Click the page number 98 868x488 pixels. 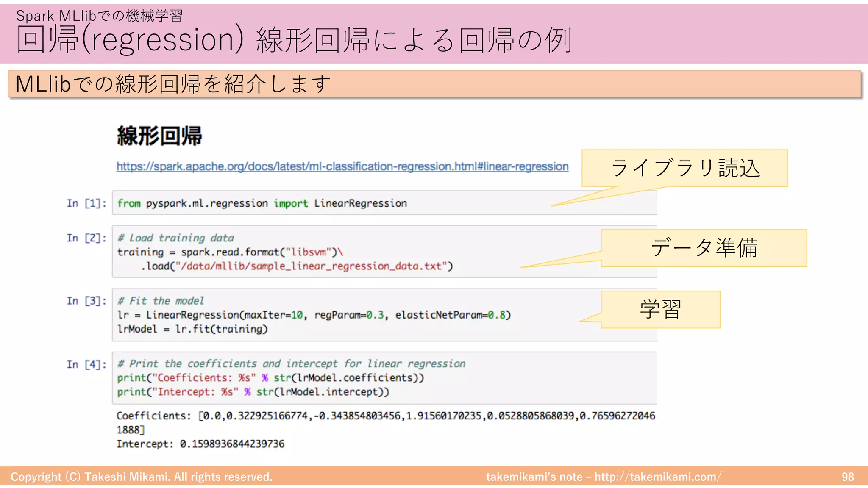pos(848,477)
